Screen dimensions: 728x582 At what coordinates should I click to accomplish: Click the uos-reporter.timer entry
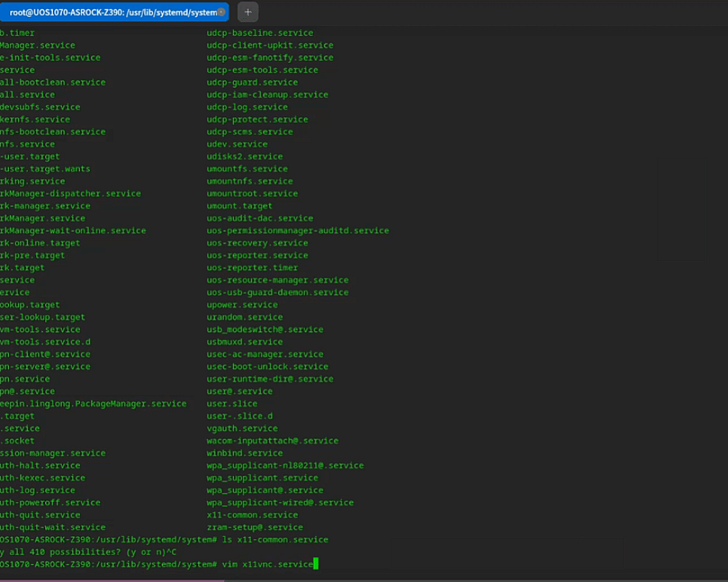252,268
